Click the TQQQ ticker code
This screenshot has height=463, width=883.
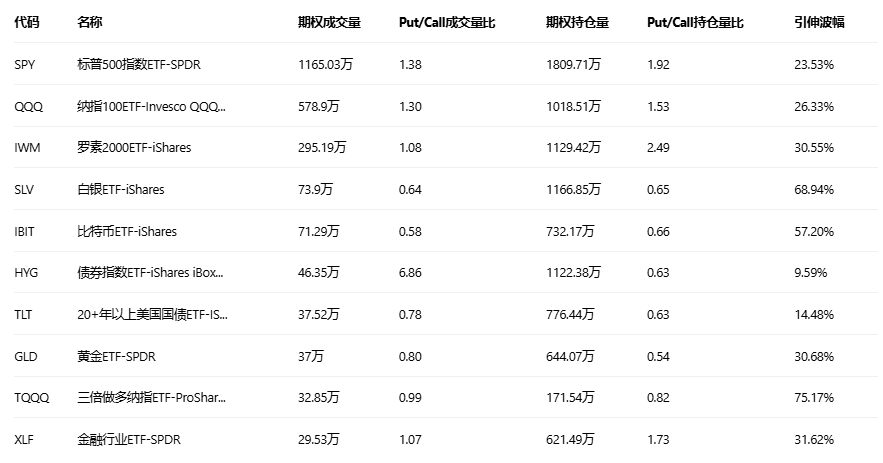coord(30,398)
